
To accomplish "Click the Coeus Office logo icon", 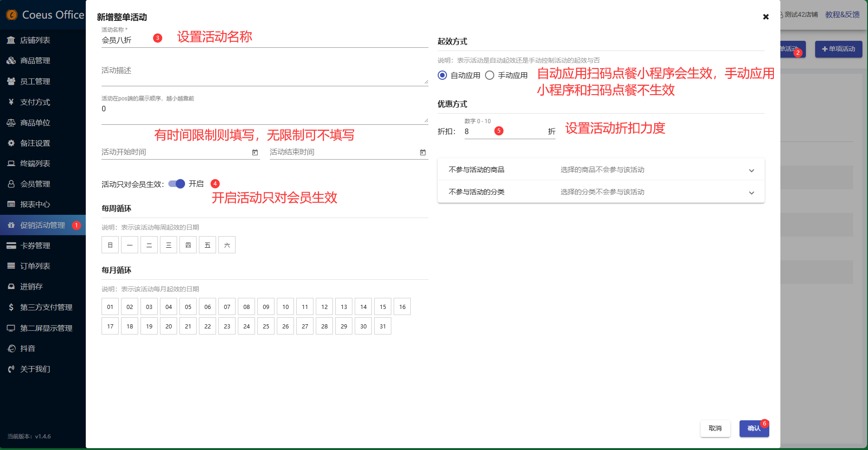I will (12, 15).
